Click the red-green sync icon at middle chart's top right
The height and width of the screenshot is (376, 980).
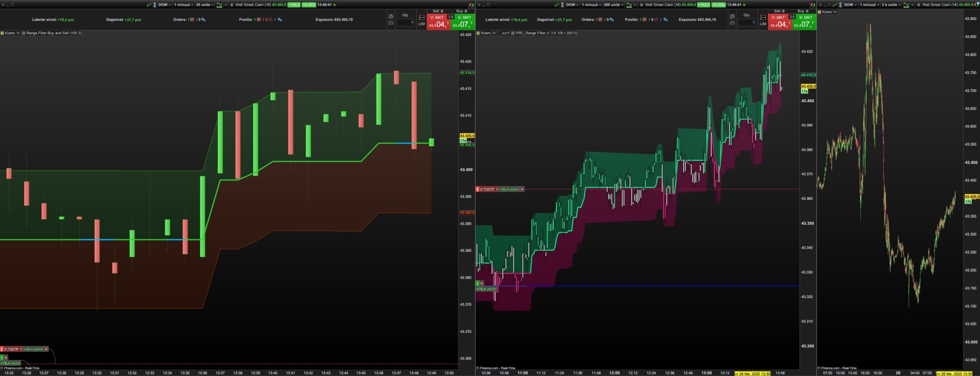[x=813, y=5]
